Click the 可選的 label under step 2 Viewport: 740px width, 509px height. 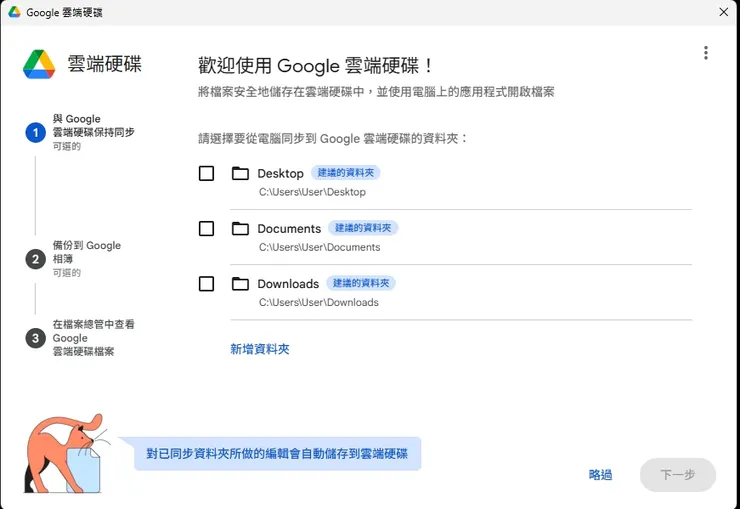pos(67,273)
